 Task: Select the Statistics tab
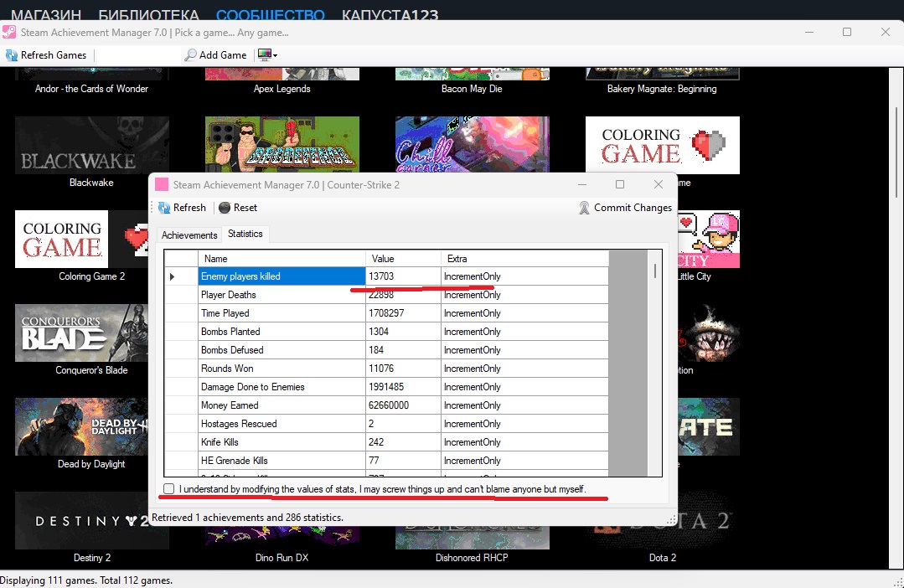click(245, 234)
